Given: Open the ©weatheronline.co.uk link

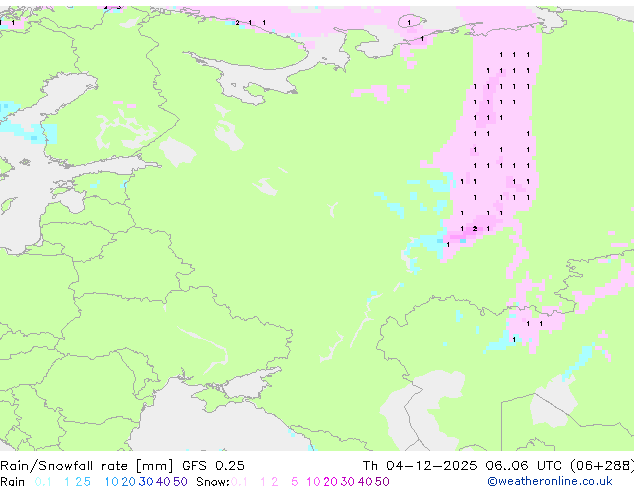Looking at the screenshot, I should click(x=550, y=482).
